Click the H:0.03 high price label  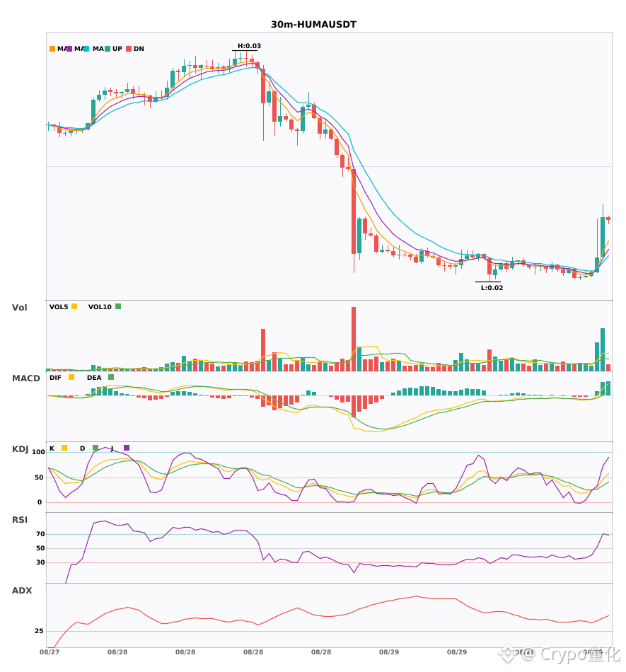pyautogui.click(x=250, y=46)
